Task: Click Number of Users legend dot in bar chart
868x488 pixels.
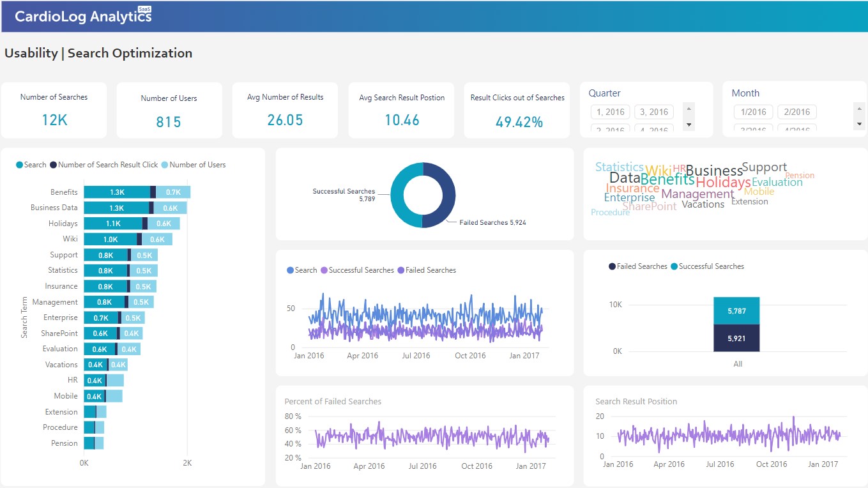Action: [x=165, y=165]
